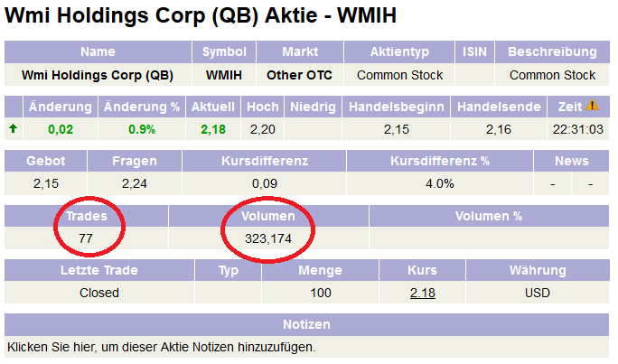
Task: Click the Fragen value 2,24
Action: coord(135,183)
